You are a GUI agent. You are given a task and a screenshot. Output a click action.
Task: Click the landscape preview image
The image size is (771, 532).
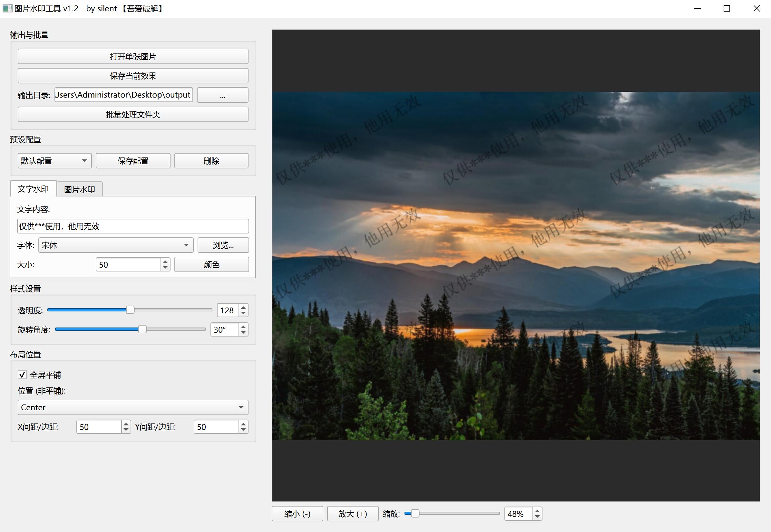pos(516,266)
